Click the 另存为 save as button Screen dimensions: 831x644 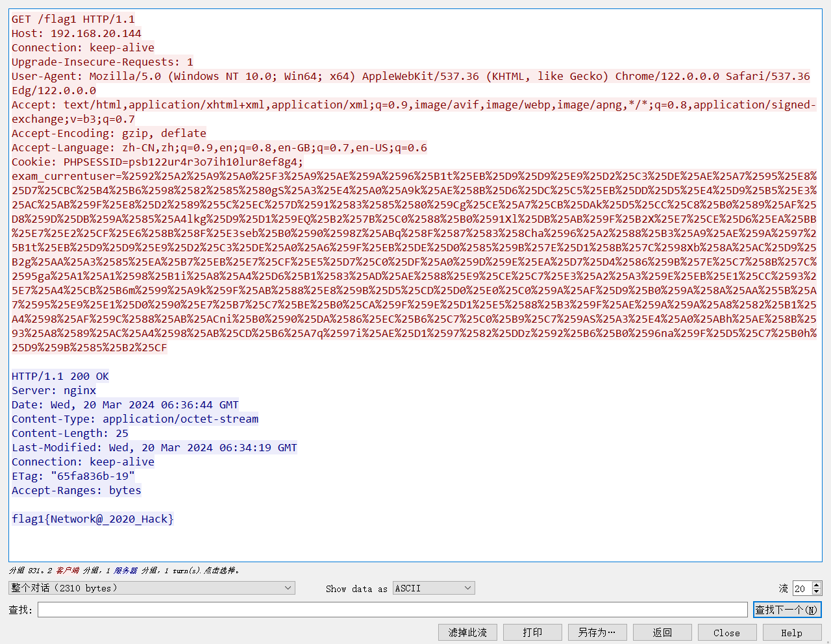tap(597, 632)
